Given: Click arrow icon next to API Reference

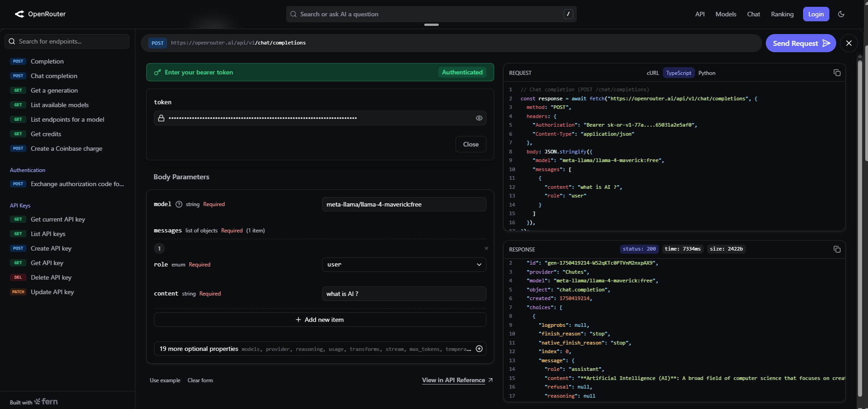Looking at the screenshot, I should [x=491, y=380].
